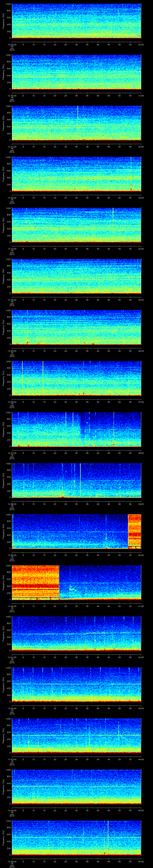The image size is (153, 868).
Task: Choose the spectrogram panel starting at 12:34:00
Action: pos(76,276)
